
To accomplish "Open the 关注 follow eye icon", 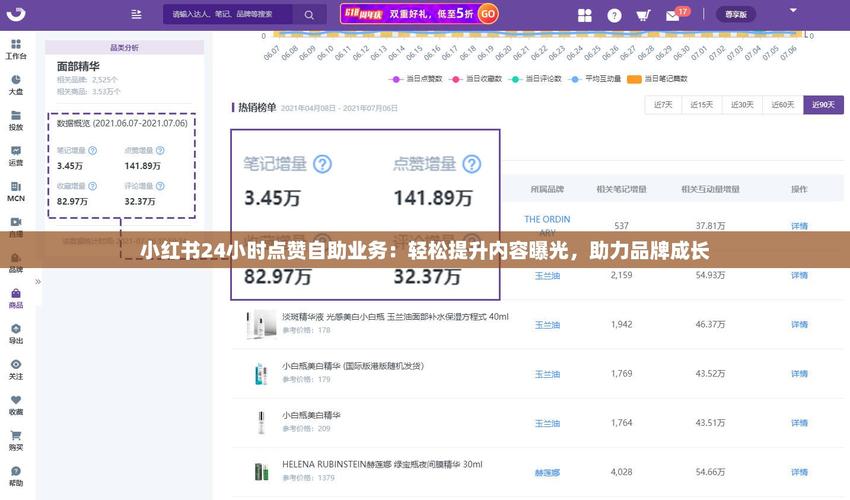I will [16, 369].
